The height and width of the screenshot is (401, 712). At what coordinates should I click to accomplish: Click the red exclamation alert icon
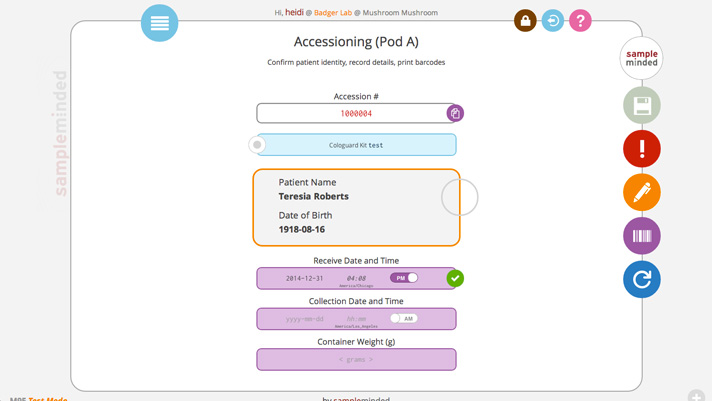click(642, 149)
